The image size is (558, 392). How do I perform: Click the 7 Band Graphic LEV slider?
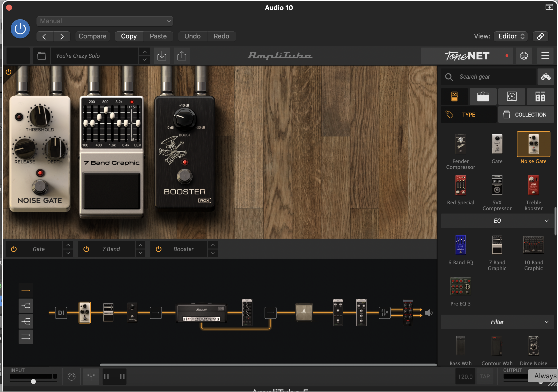138,123
